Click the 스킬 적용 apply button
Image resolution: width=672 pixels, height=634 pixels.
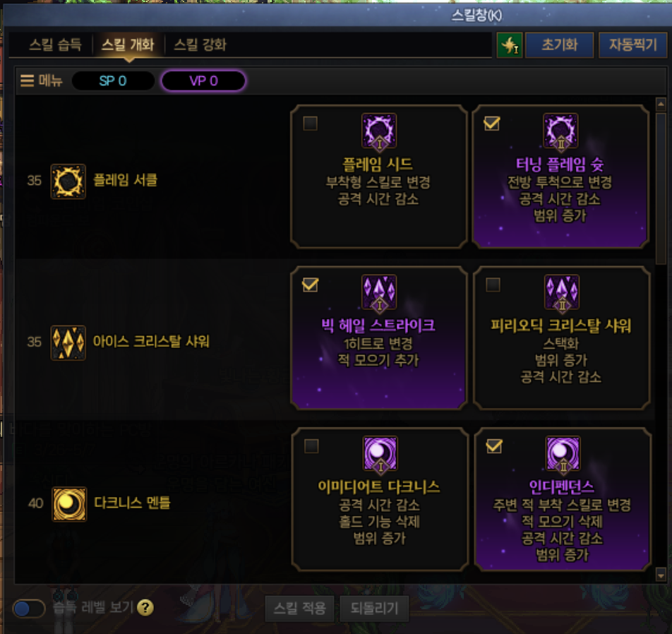299,609
